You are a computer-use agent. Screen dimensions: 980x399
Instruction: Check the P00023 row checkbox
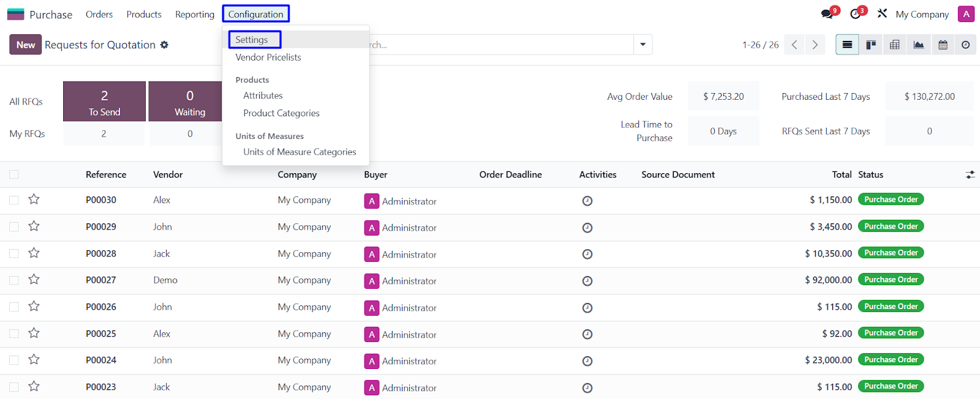[14, 387]
